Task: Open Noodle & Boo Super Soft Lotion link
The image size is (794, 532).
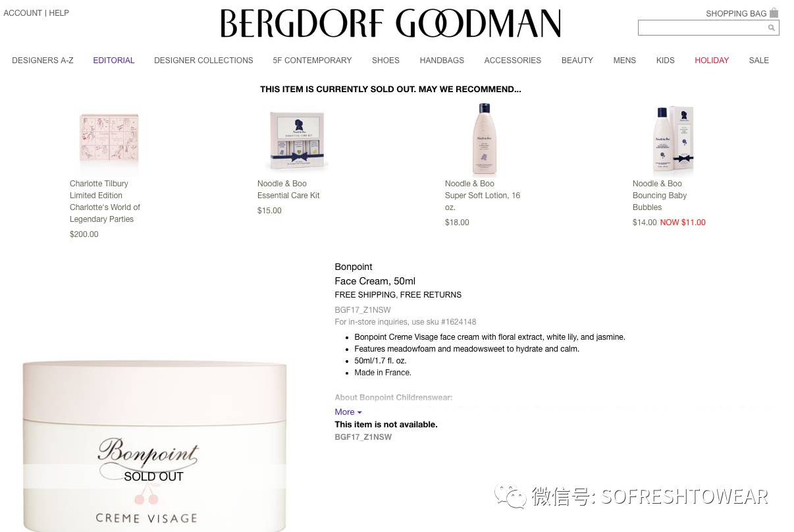Action: pyautogui.click(x=483, y=196)
